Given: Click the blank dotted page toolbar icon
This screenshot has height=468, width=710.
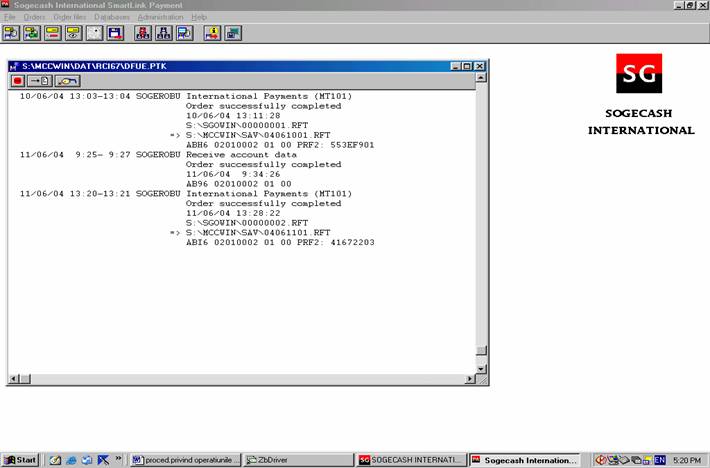Looking at the screenshot, I should coord(94,33).
